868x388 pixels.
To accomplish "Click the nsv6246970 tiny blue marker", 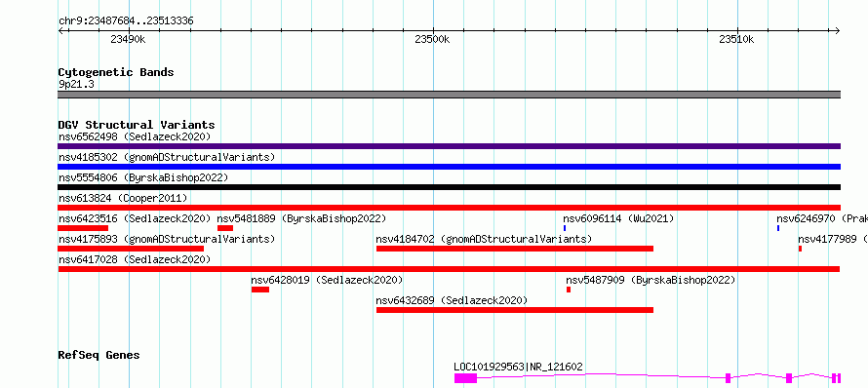I will (778, 228).
